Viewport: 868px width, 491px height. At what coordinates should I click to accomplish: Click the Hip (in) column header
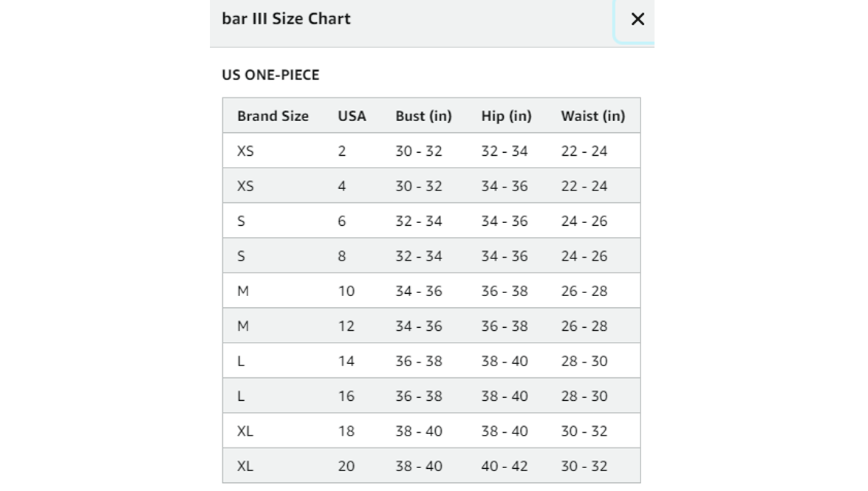[x=506, y=116]
